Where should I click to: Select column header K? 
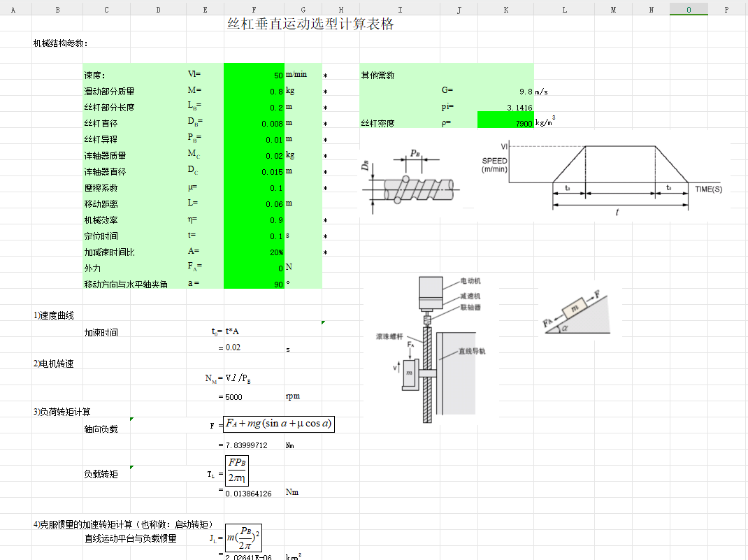505,10
